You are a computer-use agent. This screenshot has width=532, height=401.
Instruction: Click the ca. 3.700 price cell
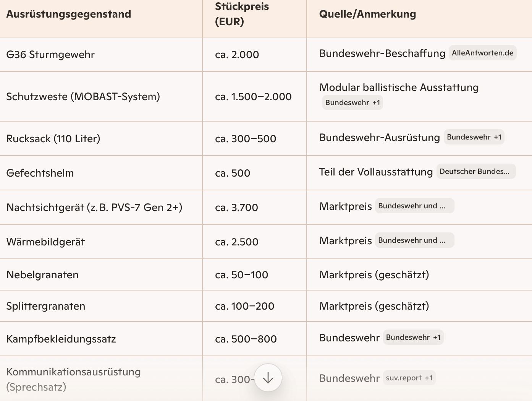[x=236, y=208]
